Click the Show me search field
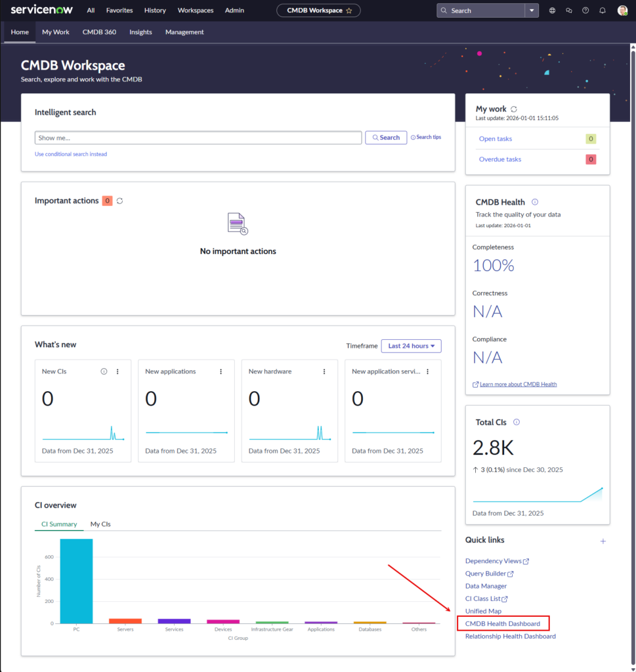 click(x=198, y=138)
